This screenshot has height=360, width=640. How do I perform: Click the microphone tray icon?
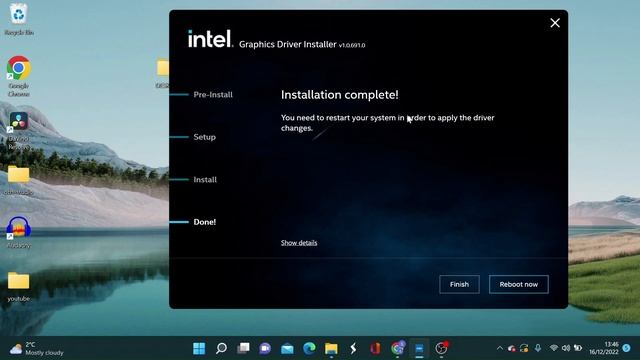click(x=538, y=348)
